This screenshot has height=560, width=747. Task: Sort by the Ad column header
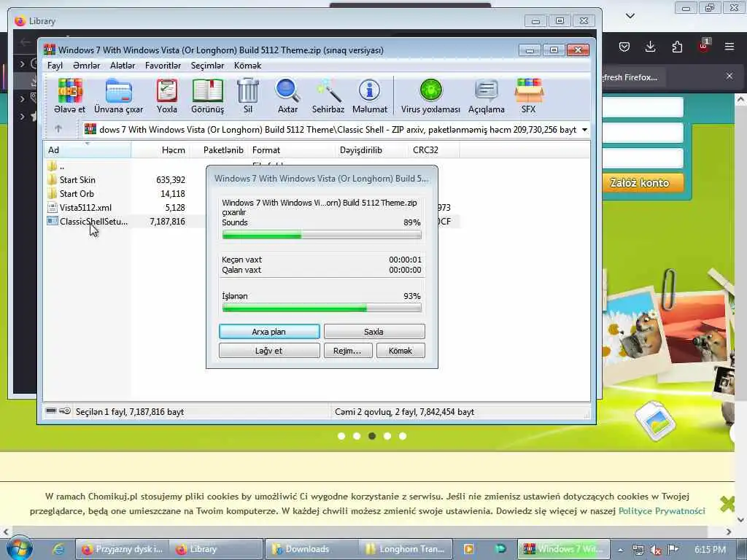pos(88,150)
